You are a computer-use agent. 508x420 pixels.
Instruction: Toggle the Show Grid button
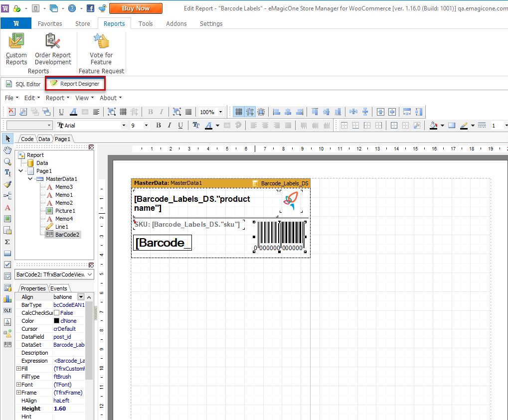point(239,112)
